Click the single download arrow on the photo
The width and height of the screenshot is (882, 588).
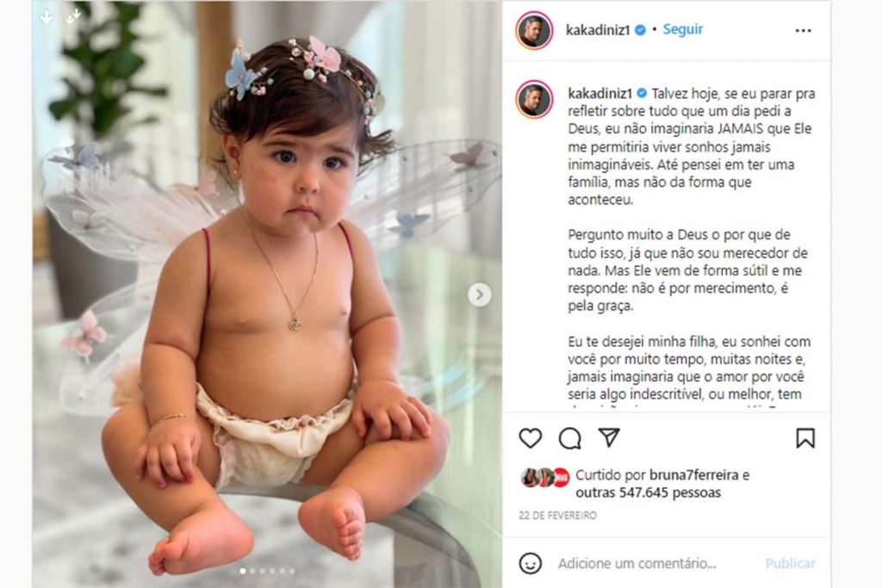[47, 17]
